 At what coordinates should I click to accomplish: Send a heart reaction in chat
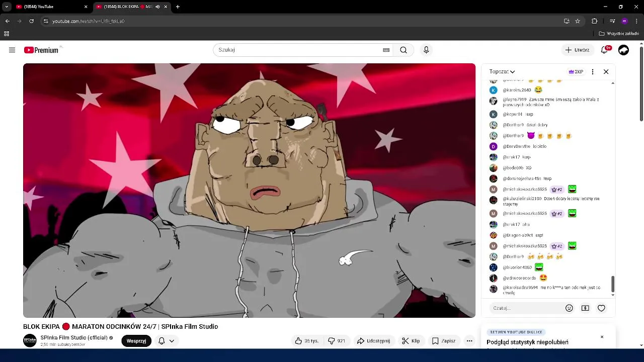click(601, 308)
